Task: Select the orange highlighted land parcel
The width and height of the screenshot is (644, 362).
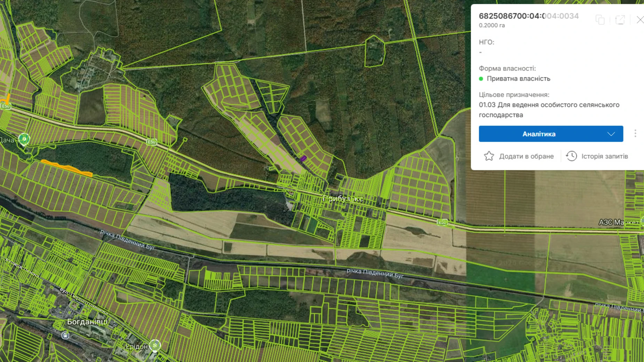Action: coord(67,167)
